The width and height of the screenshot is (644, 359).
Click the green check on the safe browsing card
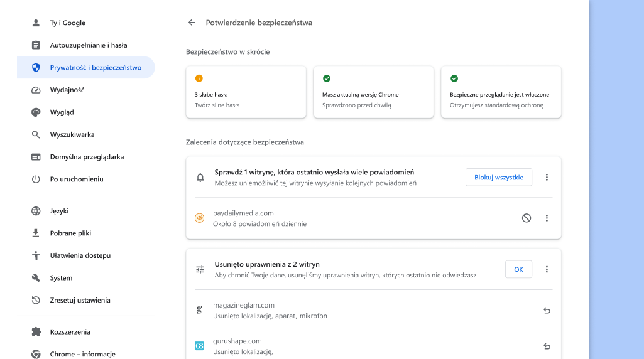454,78
